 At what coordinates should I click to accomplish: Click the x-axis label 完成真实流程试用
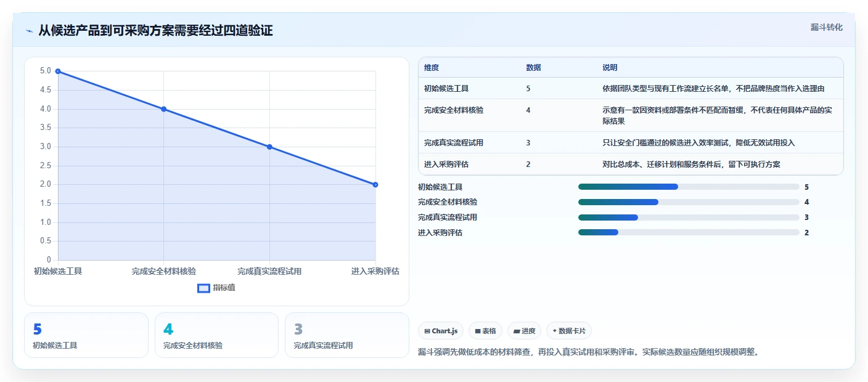269,271
